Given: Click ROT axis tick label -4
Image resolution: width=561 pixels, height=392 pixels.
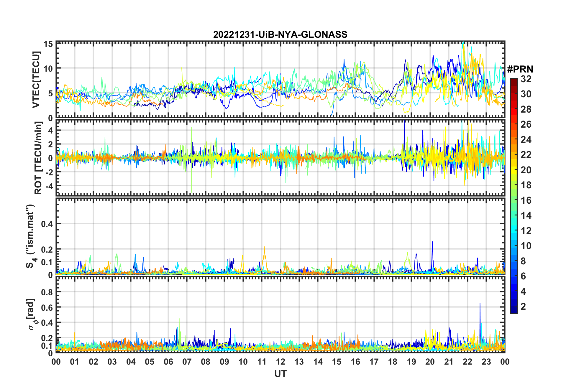Looking at the screenshot, I should click(x=49, y=186).
